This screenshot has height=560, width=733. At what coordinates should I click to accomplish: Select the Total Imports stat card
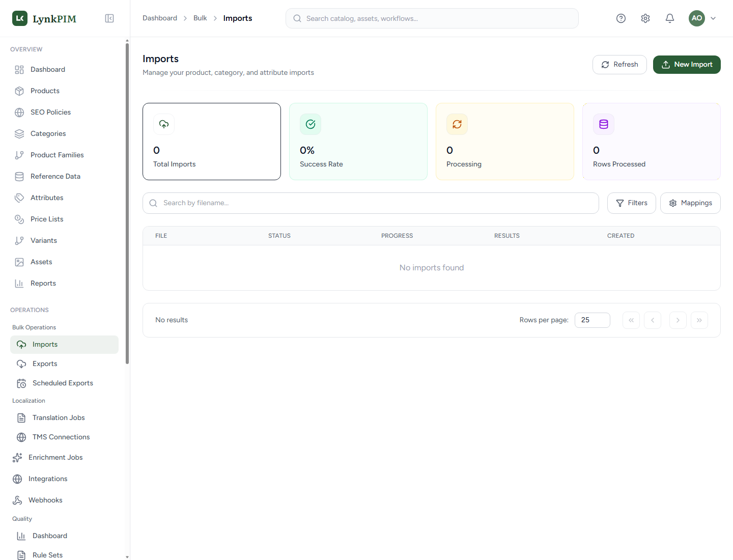pos(212,142)
